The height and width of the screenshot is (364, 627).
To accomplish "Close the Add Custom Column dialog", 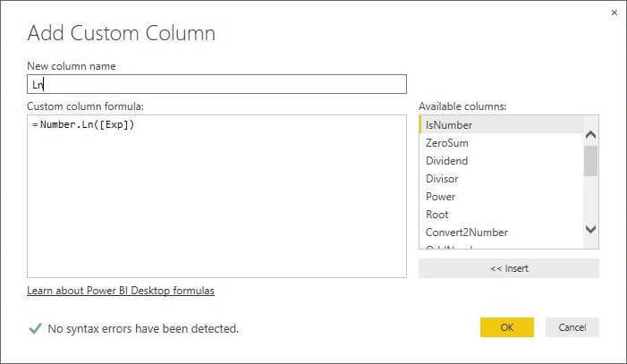I will pyautogui.click(x=614, y=13).
